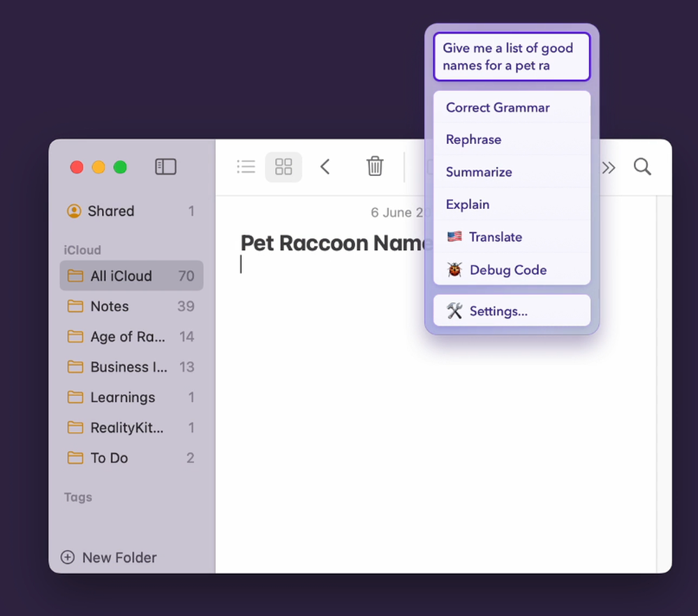Click the Shared person icon
698x616 pixels.
coord(74,211)
